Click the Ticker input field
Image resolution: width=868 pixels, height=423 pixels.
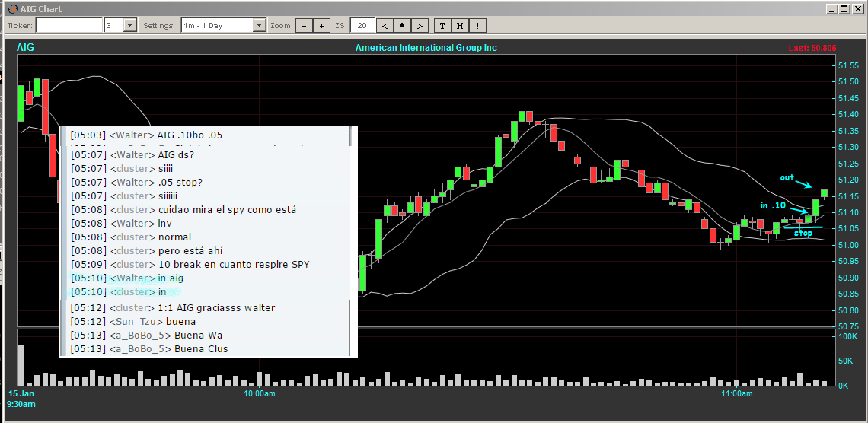coord(69,25)
